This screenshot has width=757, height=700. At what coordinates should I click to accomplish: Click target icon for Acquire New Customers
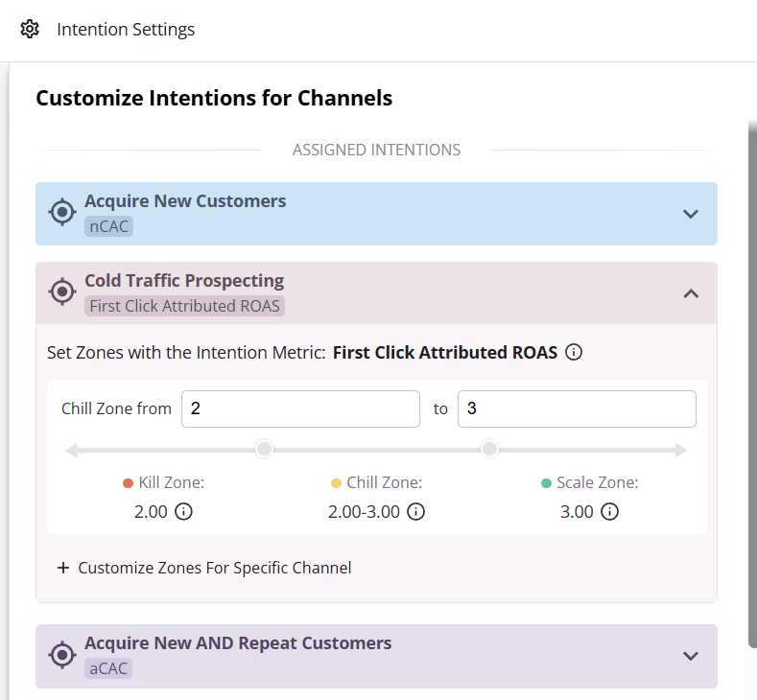[x=62, y=212]
